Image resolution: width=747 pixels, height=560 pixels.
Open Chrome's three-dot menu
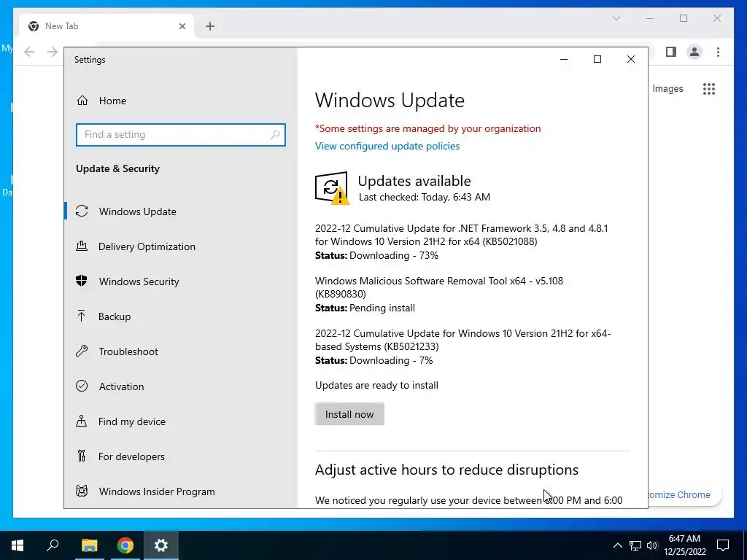click(x=718, y=52)
